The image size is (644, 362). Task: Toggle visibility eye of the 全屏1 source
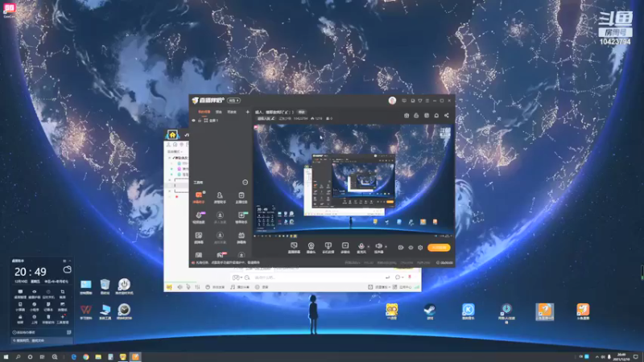(x=194, y=120)
